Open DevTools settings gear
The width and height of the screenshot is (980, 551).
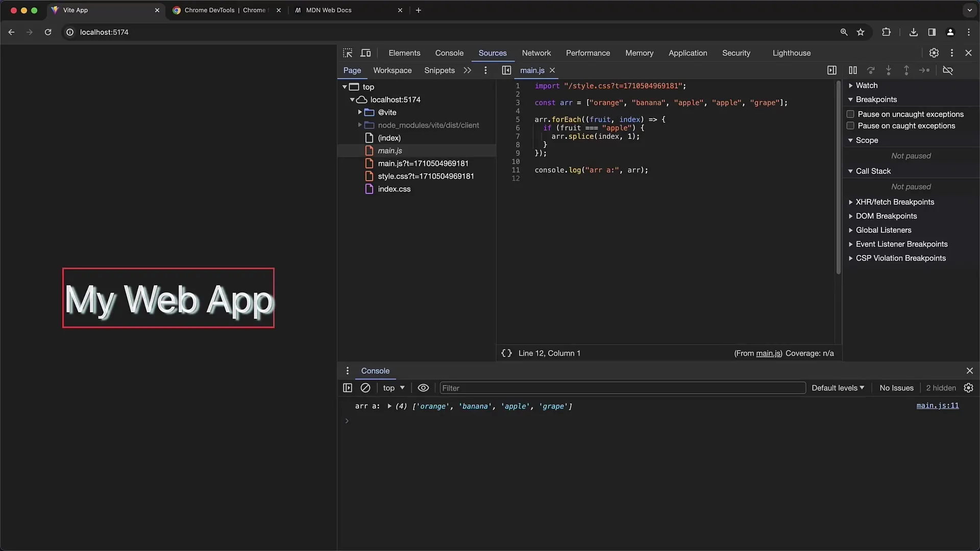934,53
